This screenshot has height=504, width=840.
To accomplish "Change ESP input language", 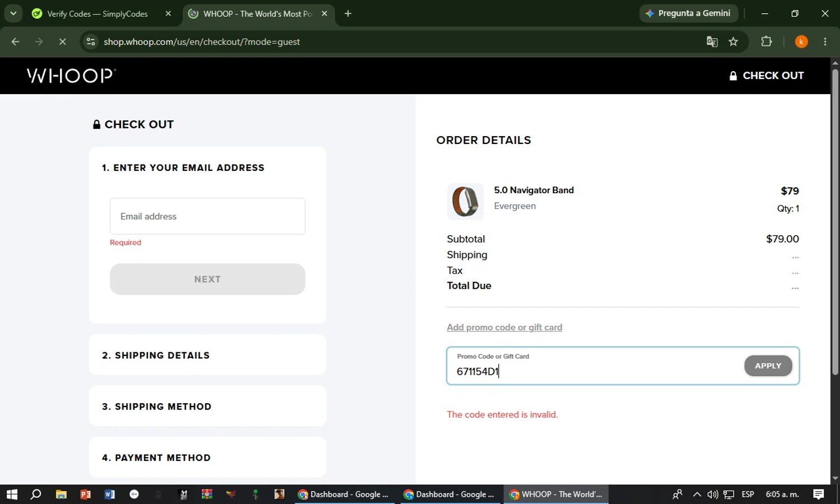I will (748, 494).
